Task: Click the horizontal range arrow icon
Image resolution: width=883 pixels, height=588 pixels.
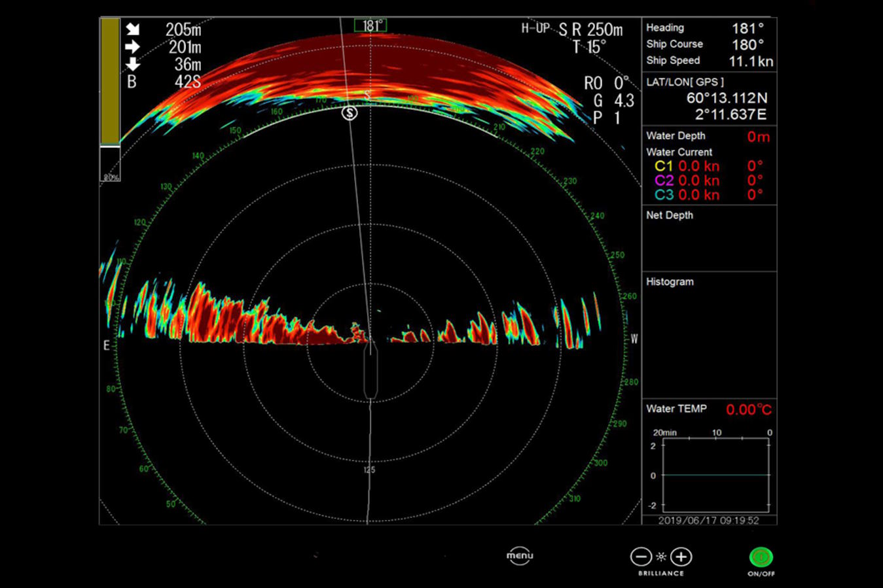Action: point(133,47)
